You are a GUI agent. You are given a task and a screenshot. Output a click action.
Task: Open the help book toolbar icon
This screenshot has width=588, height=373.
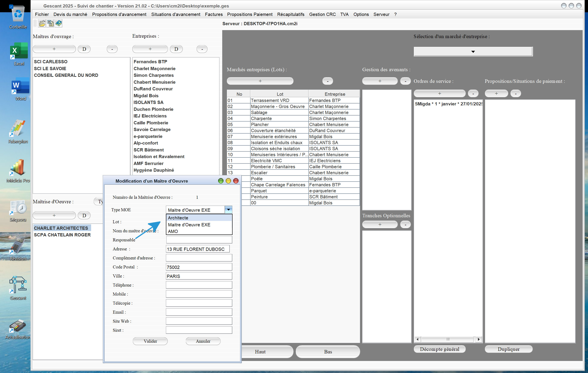coord(59,23)
